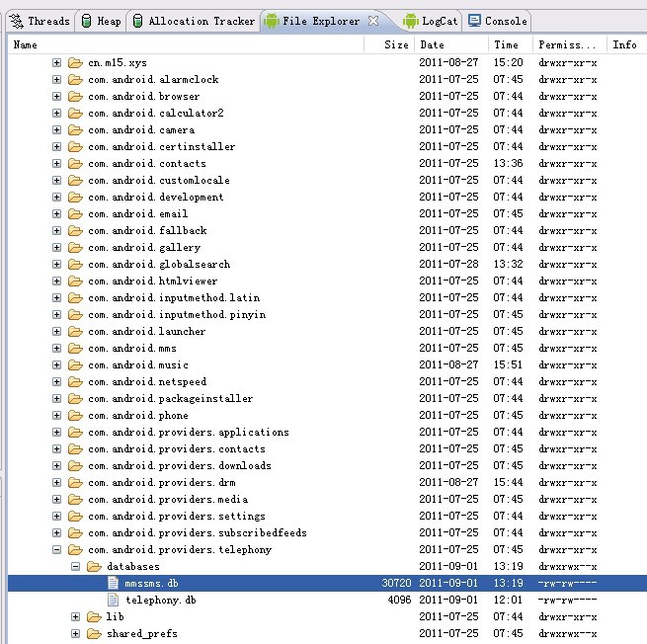Click the Heap cylinder icon

86,21
